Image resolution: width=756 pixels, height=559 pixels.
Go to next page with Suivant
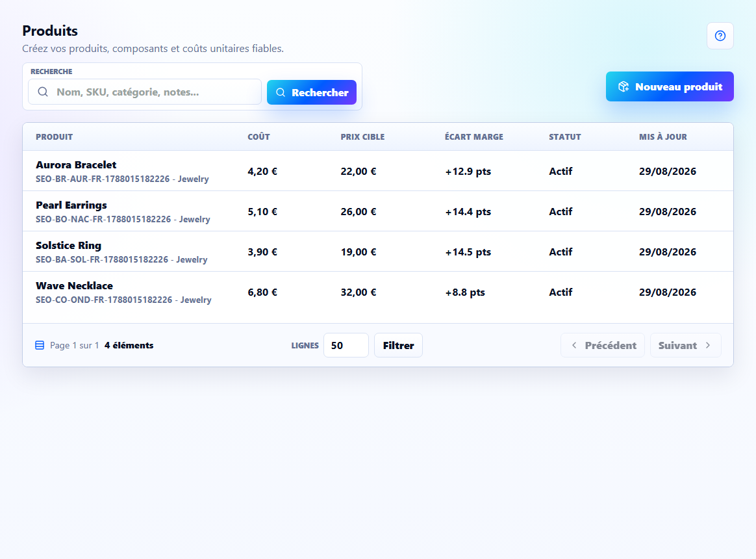pyautogui.click(x=686, y=345)
